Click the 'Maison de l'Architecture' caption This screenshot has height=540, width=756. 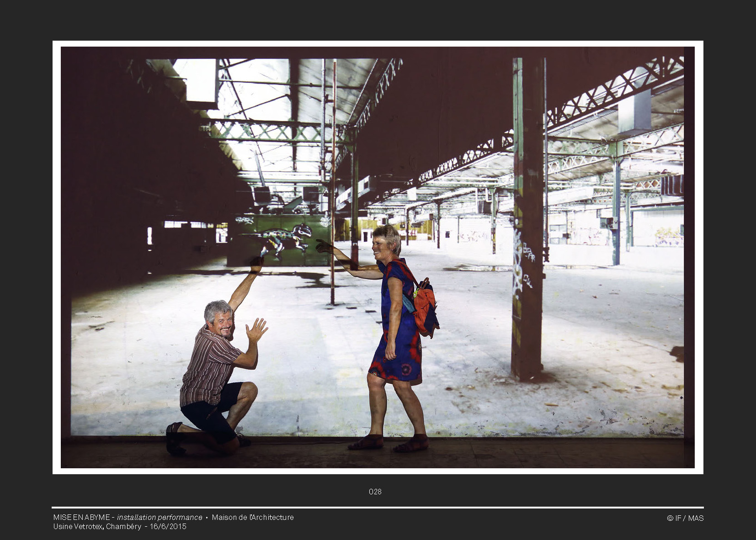click(x=253, y=517)
